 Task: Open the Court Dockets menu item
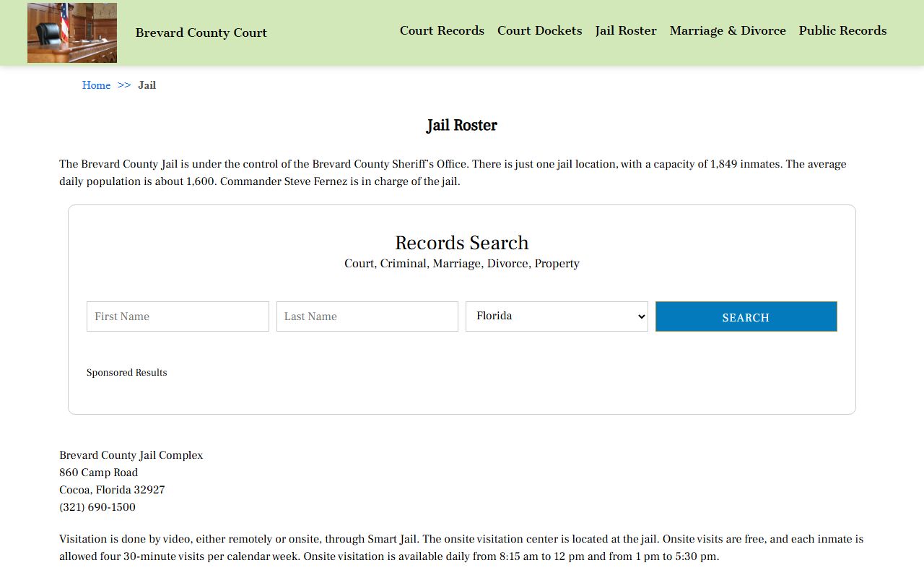click(539, 30)
